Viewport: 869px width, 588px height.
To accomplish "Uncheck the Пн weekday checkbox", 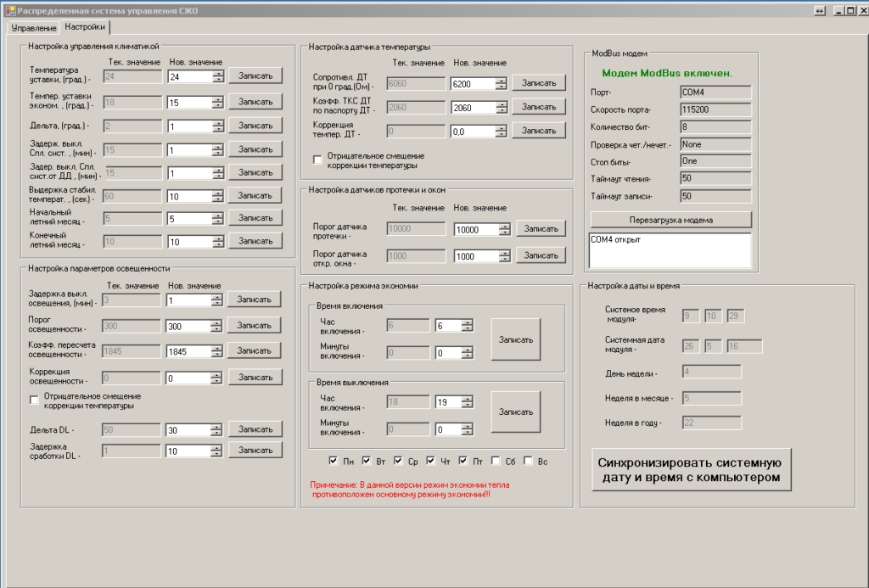I will (334, 461).
